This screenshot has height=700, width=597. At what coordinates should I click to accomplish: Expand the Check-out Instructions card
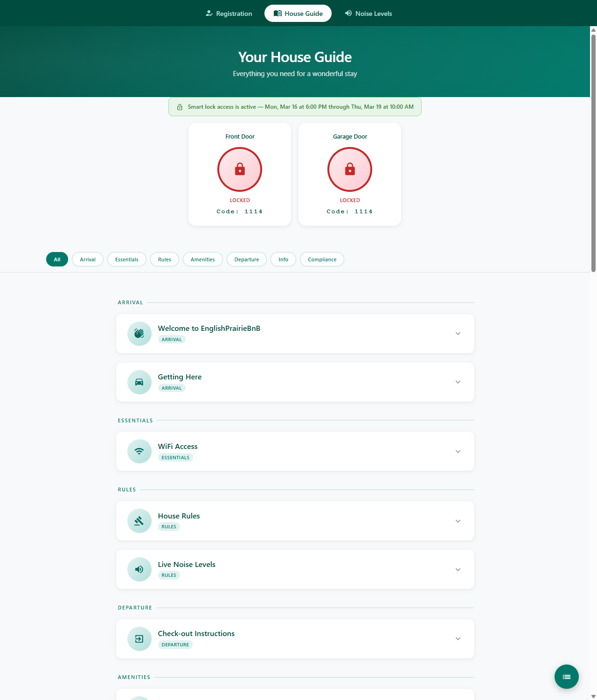tap(458, 639)
